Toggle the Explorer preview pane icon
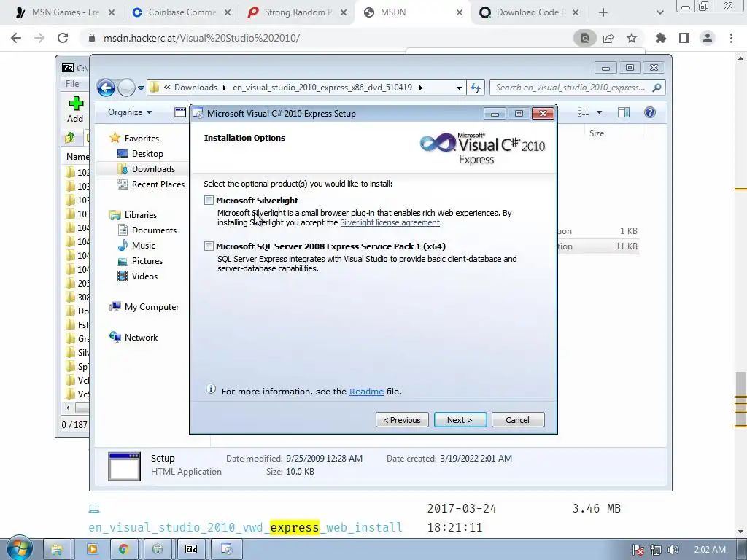 (624, 112)
